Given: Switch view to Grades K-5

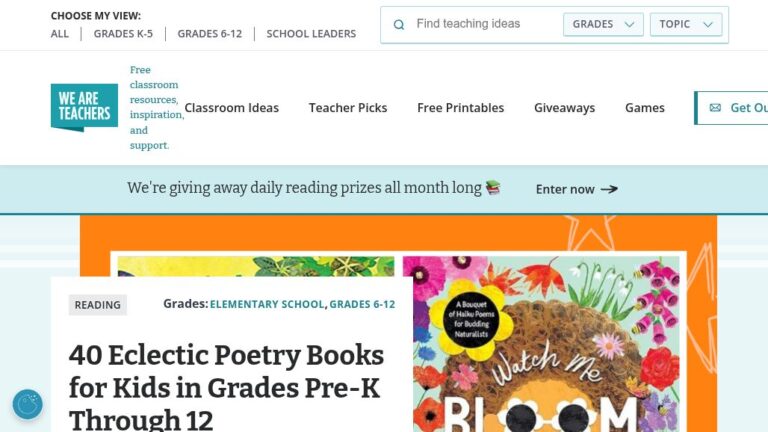Looking at the screenshot, I should coord(123,34).
